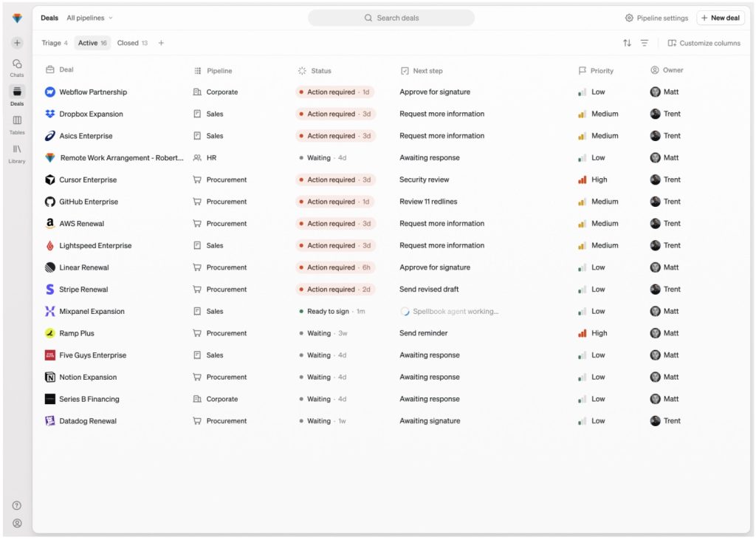The width and height of the screenshot is (756, 540).
Task: Add a new view tab with plus
Action: point(161,43)
